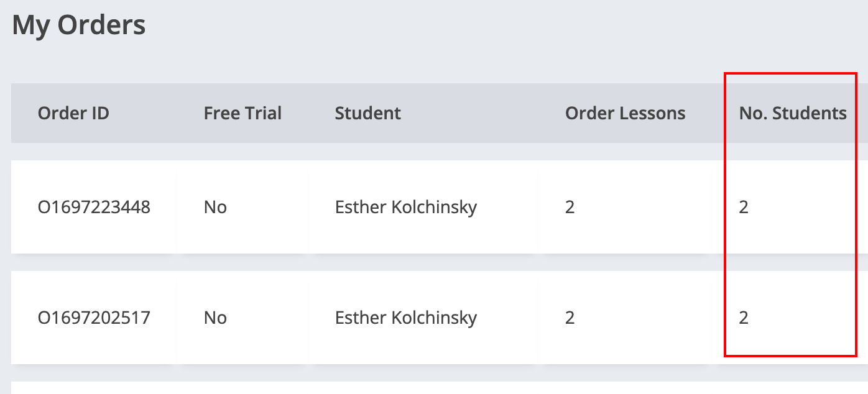Click the No. Students column header
The width and height of the screenshot is (868, 394).
793,113
